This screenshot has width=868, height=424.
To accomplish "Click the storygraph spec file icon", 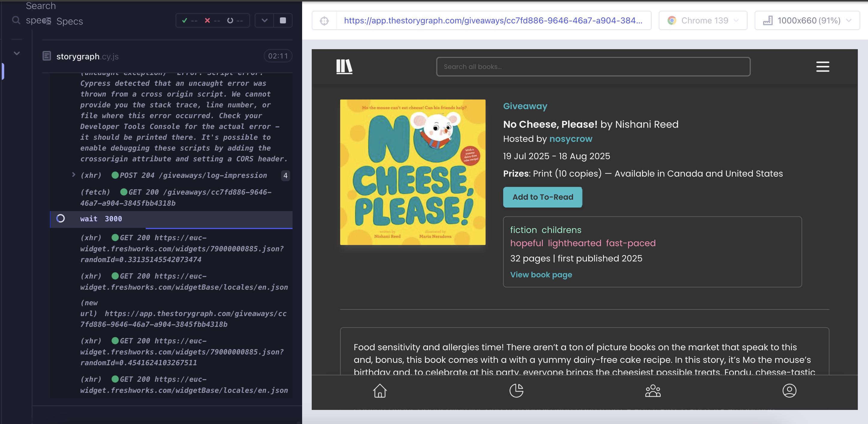I will tap(47, 56).
